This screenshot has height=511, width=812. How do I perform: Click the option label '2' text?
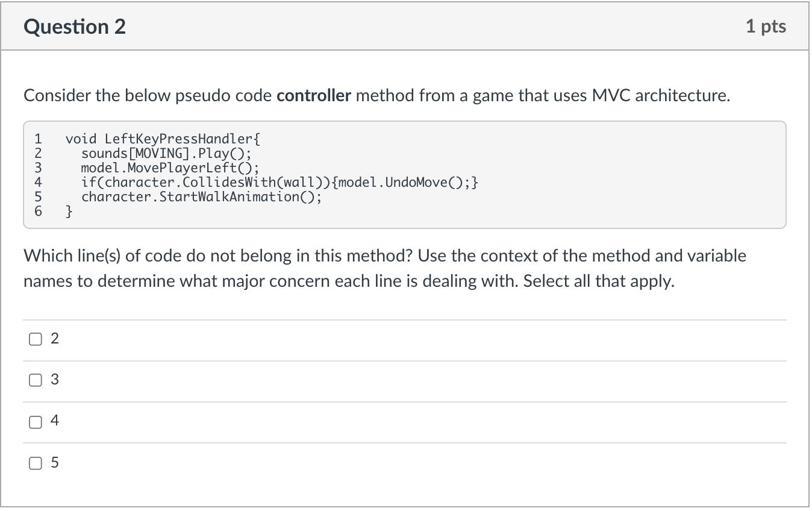click(x=55, y=339)
